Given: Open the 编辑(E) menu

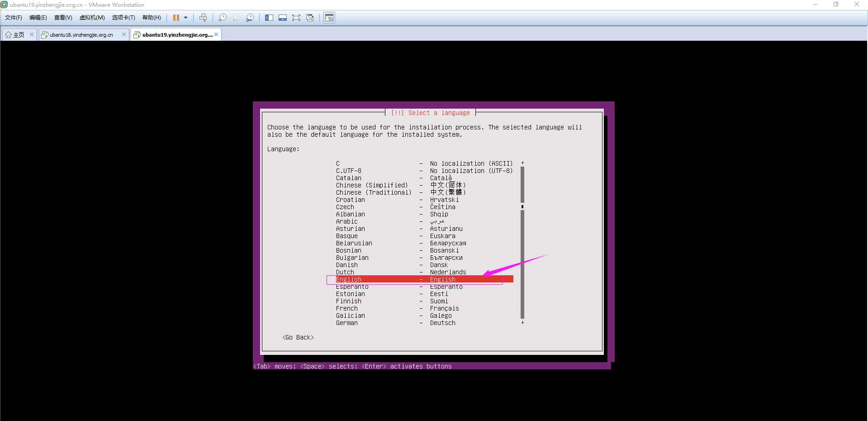Looking at the screenshot, I should click(38, 18).
